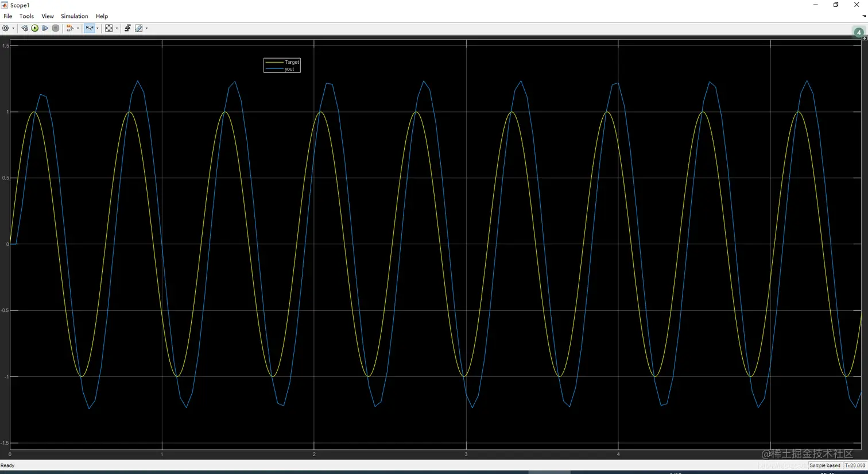Open the Tools menu
868x474 pixels.
point(26,16)
